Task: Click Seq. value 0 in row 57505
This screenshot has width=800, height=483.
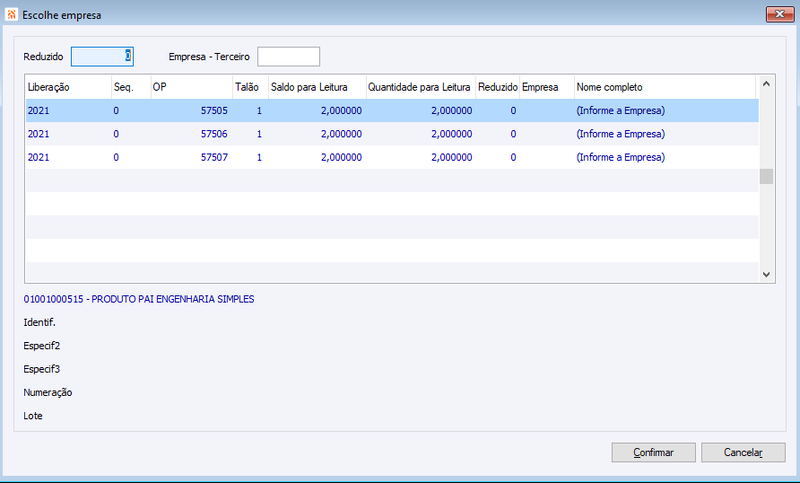Action: [116, 111]
